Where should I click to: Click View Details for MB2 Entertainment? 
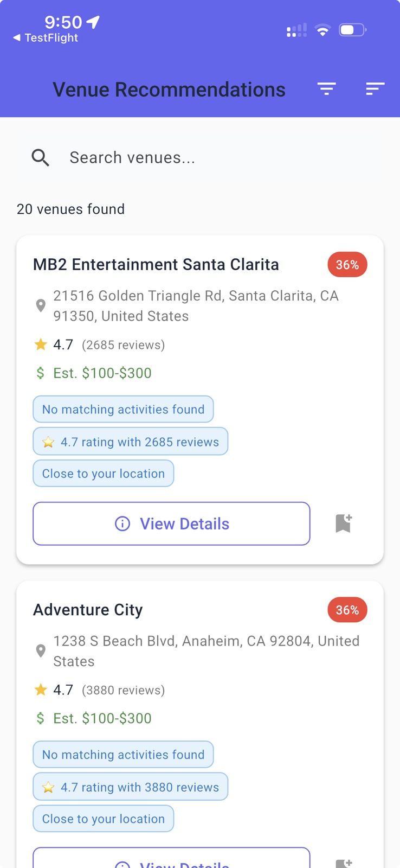coord(171,524)
